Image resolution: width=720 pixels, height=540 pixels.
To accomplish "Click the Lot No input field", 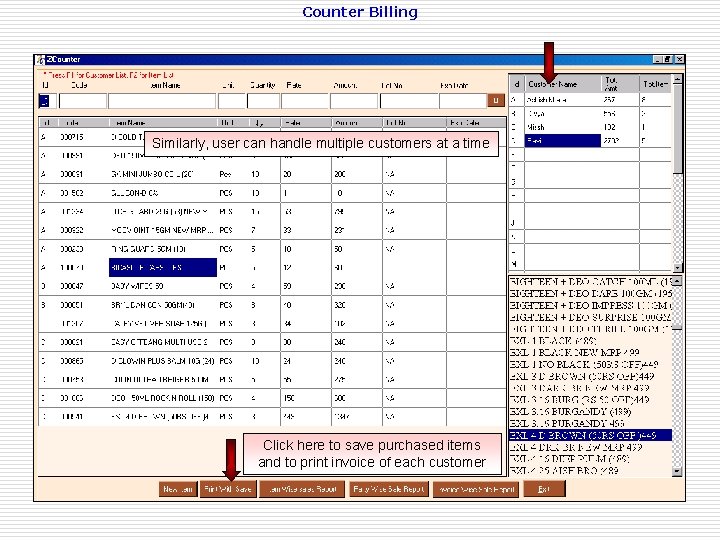I will 409,101.
